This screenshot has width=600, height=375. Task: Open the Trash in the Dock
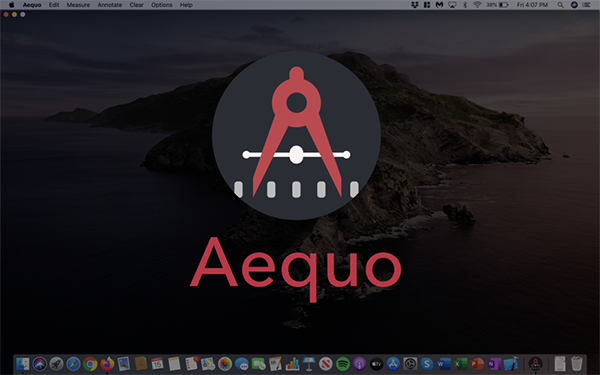point(577,364)
